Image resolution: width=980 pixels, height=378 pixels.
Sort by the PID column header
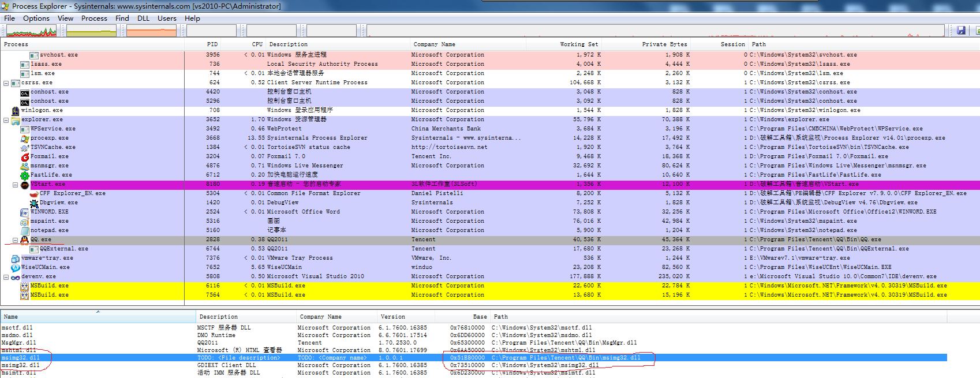pyautogui.click(x=203, y=44)
